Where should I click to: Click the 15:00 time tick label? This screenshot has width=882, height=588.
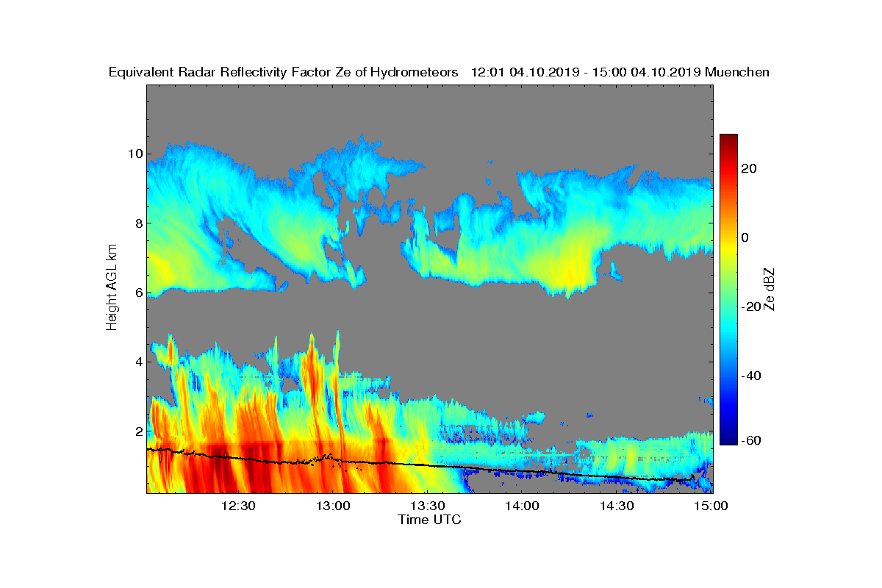point(711,506)
